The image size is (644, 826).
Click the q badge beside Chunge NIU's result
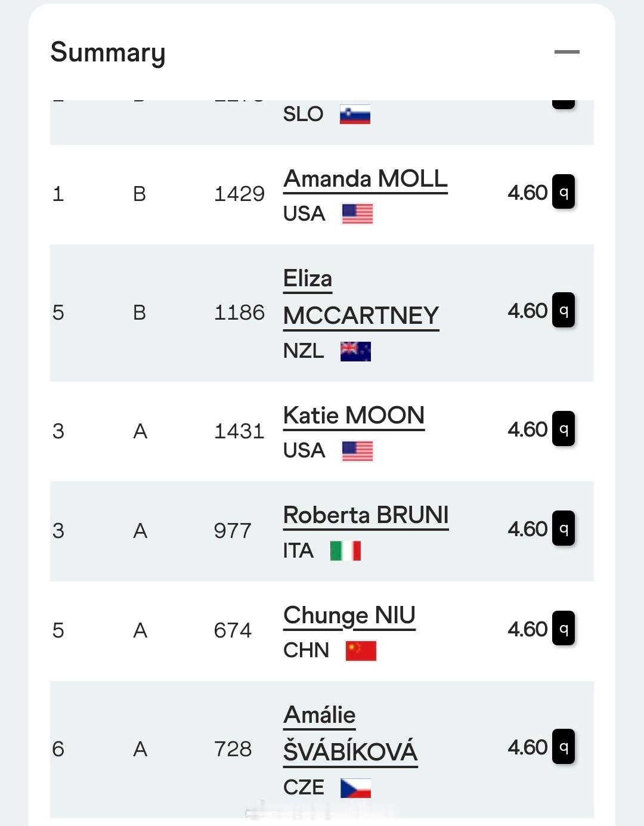[563, 628]
